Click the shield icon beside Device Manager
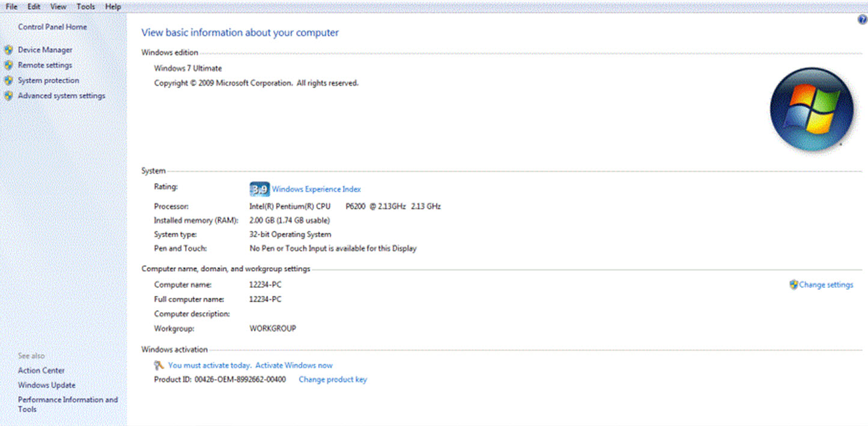868x426 pixels. 8,50
